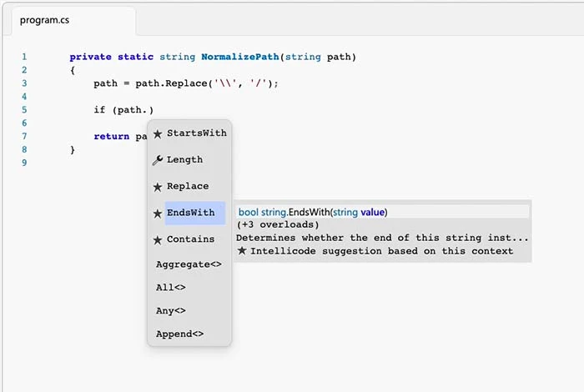Click the star icon beside EndsWith

point(158,214)
